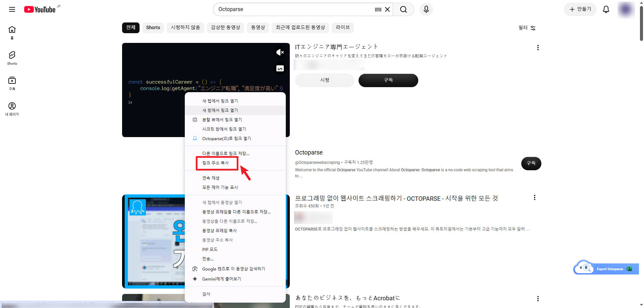Choose Google 렌즈로 이 동영상 검색하기
Screen dimensions: 644x308
tap(235, 269)
